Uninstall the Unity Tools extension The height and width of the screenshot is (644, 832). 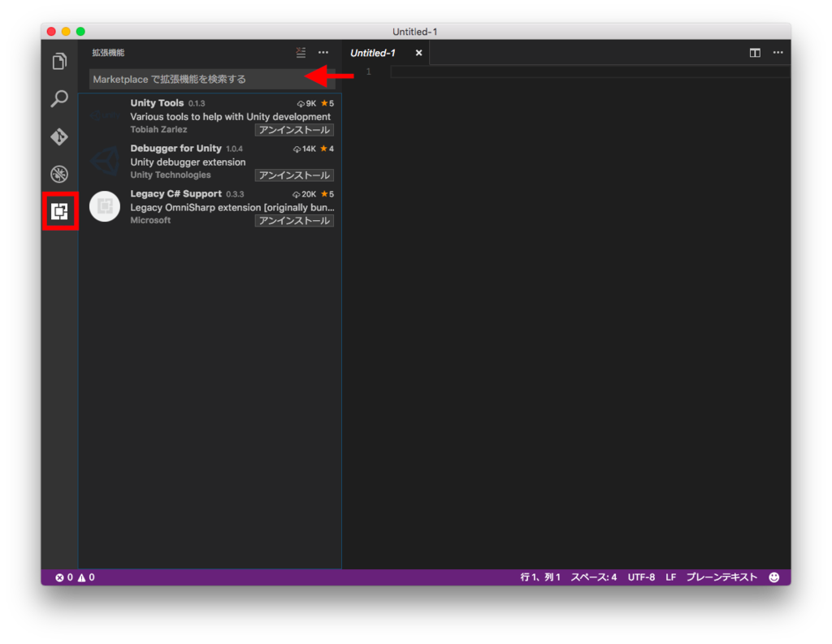tap(294, 130)
